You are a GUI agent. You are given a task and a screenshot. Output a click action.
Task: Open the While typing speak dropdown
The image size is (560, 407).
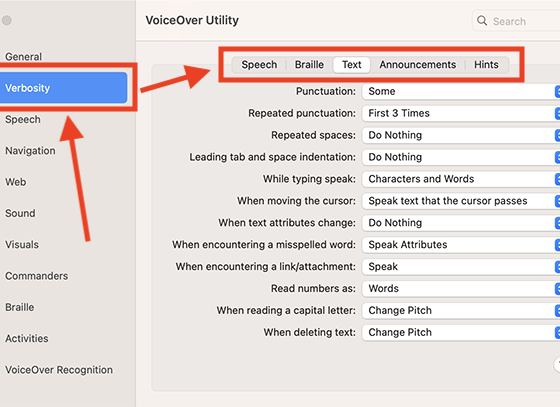click(461, 179)
